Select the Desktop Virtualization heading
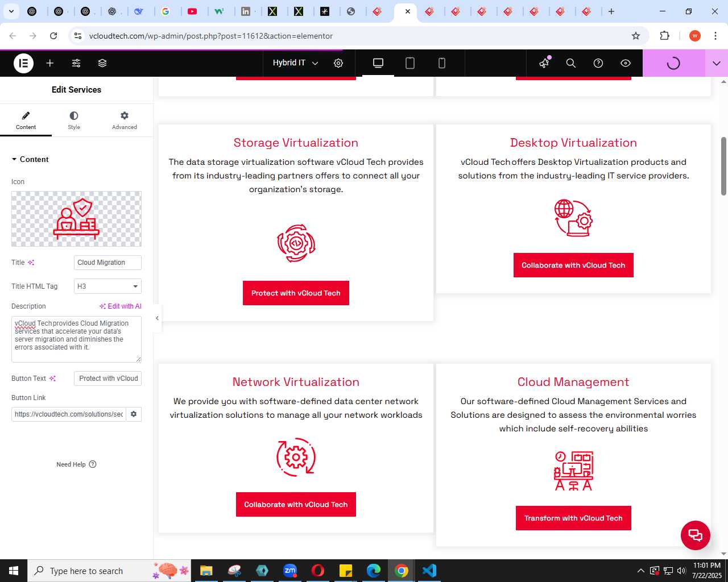728x582 pixels. tap(573, 143)
